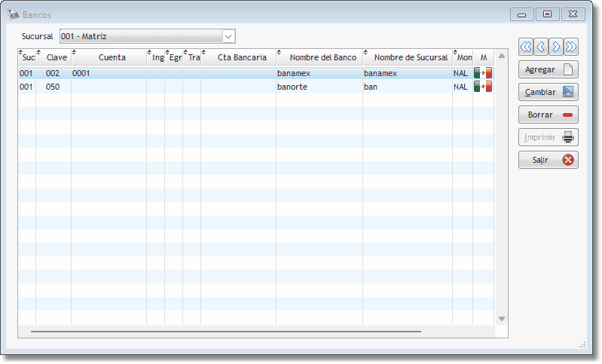
Task: Select the Sucursal combo box showing 001 - Matriz
Action: point(148,36)
